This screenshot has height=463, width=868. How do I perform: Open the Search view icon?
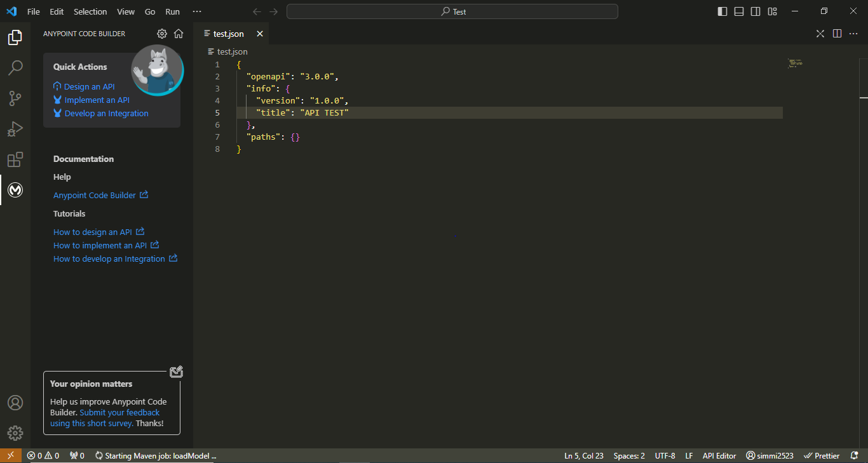pos(15,68)
